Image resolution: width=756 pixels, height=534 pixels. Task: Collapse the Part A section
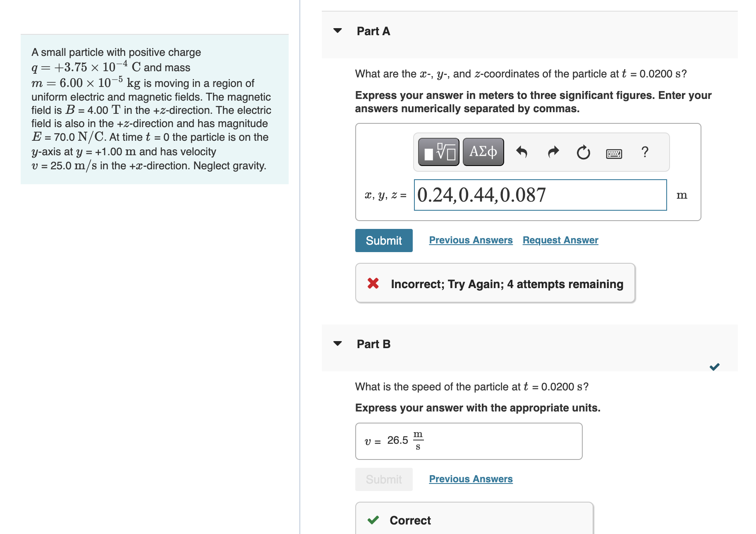pos(337,31)
